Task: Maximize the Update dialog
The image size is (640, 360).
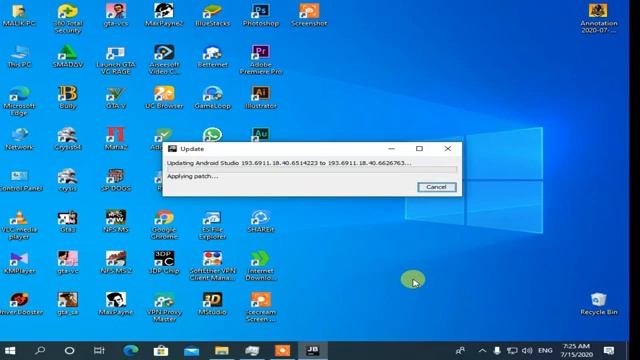Action: pyautogui.click(x=419, y=149)
